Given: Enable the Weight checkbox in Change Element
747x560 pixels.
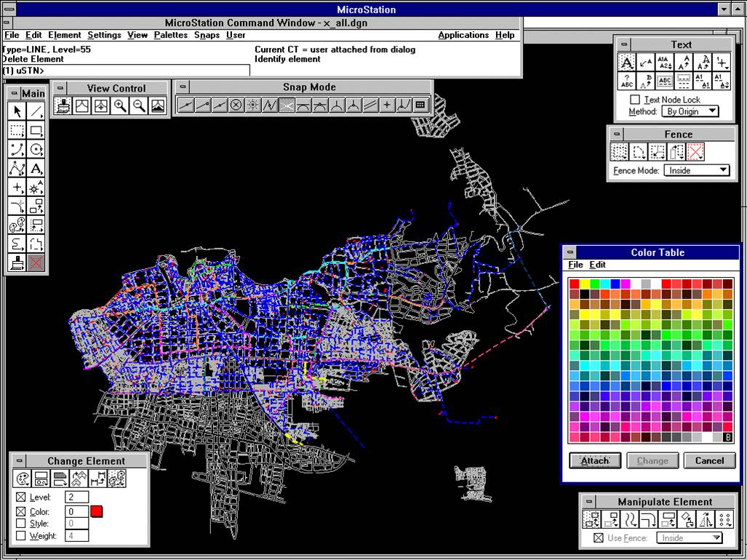Looking at the screenshot, I should point(20,536).
